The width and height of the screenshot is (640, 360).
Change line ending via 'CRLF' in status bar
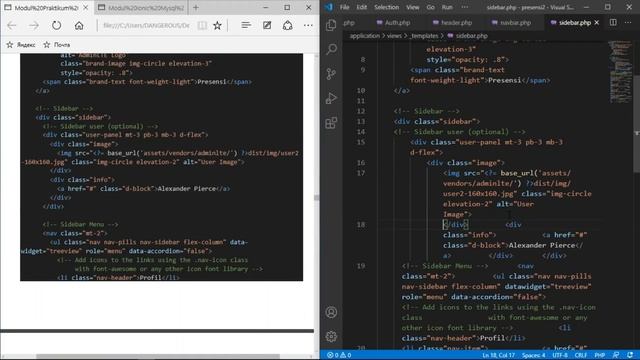(x=580, y=355)
